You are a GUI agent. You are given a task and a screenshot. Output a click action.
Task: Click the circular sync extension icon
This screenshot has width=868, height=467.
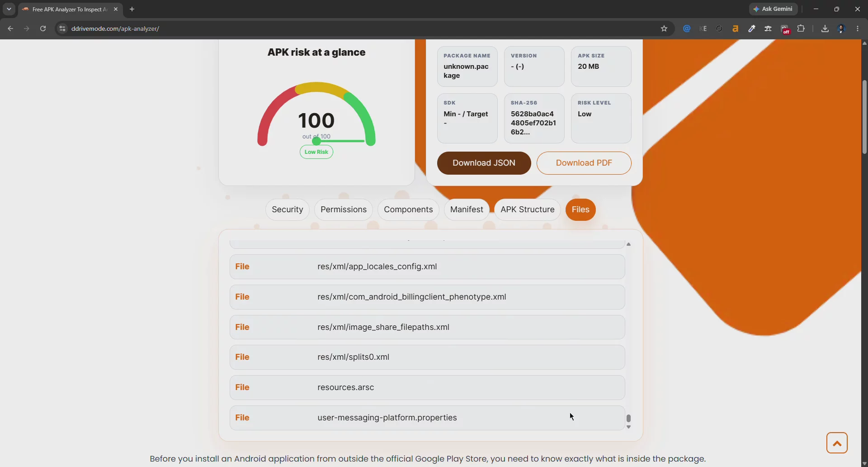tap(719, 29)
